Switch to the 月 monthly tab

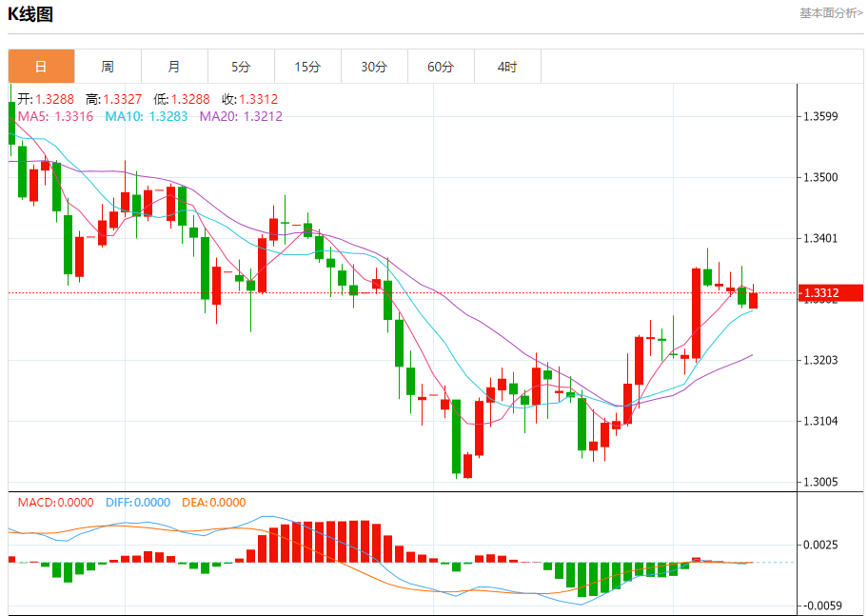(x=174, y=67)
